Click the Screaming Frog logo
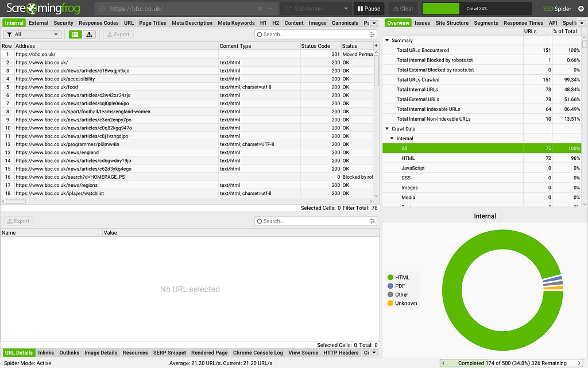This screenshot has width=588, height=368. point(44,9)
